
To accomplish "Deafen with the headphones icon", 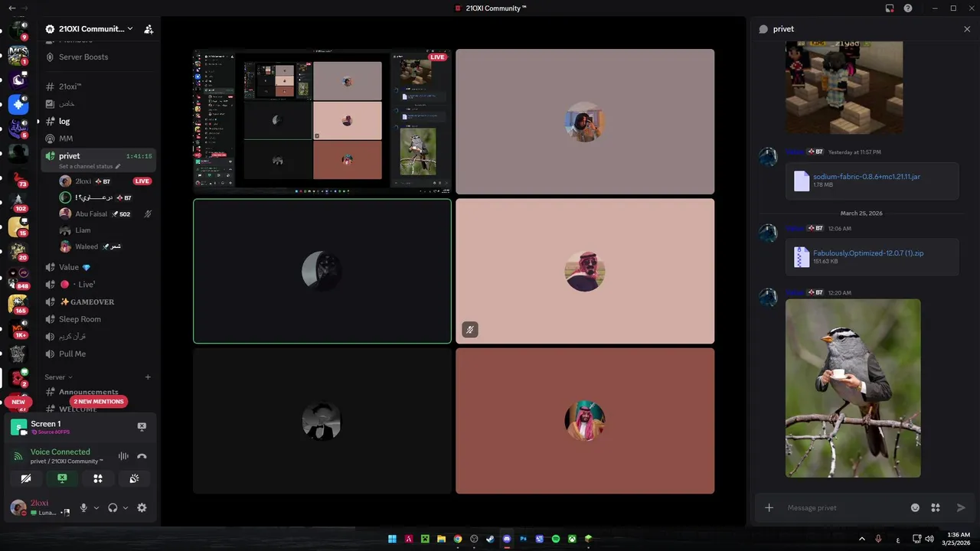I will [113, 507].
